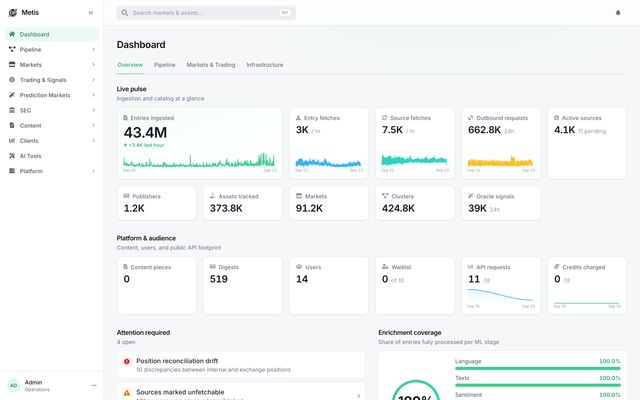Open the Users card
The image size is (640, 400).
329,286
